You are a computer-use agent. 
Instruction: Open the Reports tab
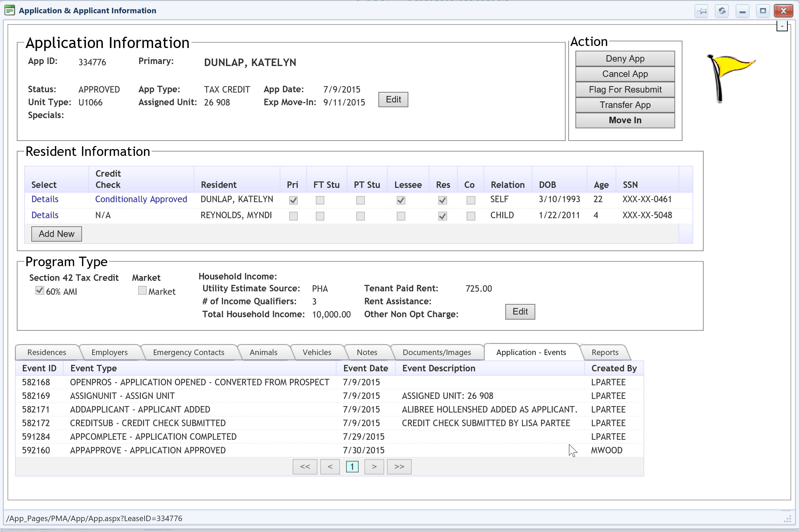[x=605, y=352]
